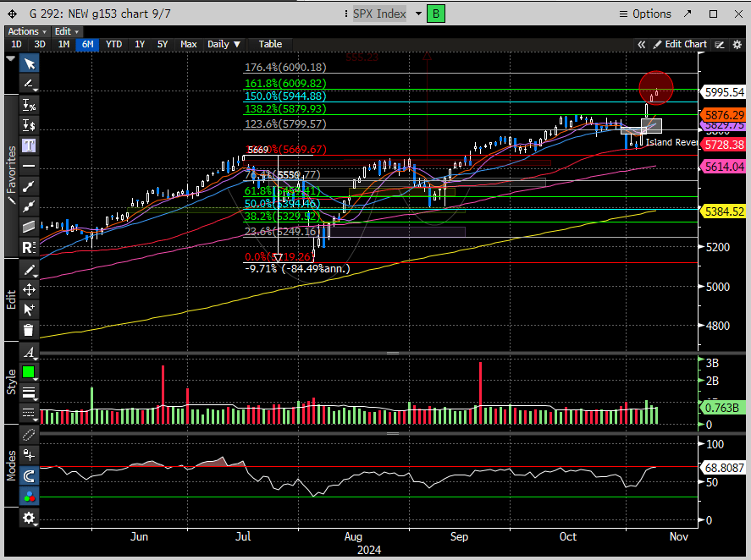
Task: Click the orange 5876.29 price label
Action: [724, 115]
